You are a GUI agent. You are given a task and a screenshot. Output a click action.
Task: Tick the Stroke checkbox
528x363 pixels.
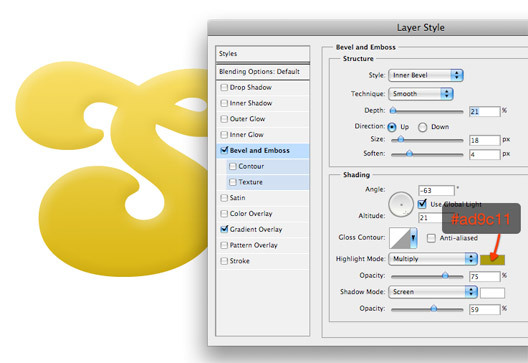(x=224, y=261)
